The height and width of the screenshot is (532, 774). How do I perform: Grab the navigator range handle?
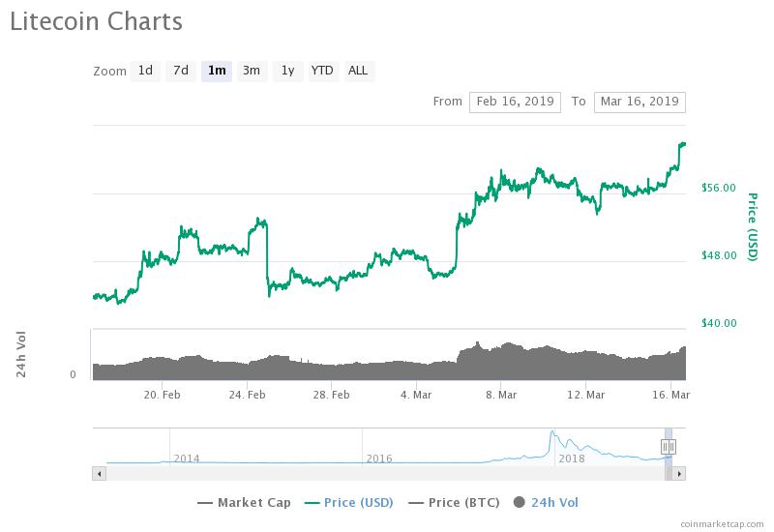click(x=668, y=446)
